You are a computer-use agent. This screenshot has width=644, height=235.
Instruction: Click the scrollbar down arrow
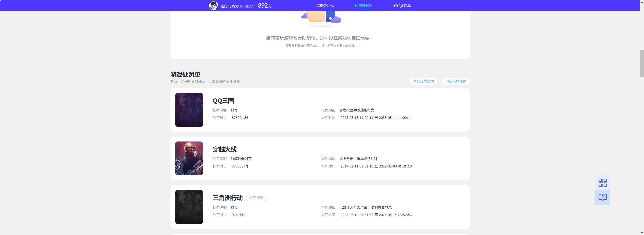point(642,233)
